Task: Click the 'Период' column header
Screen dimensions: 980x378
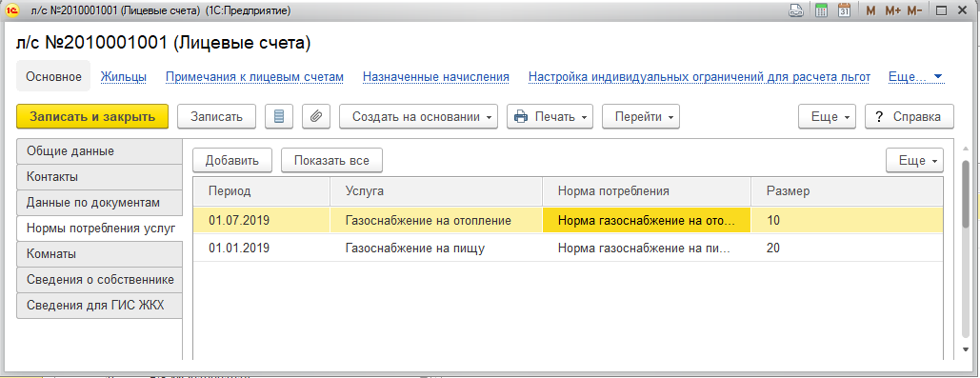Action: coord(261,191)
